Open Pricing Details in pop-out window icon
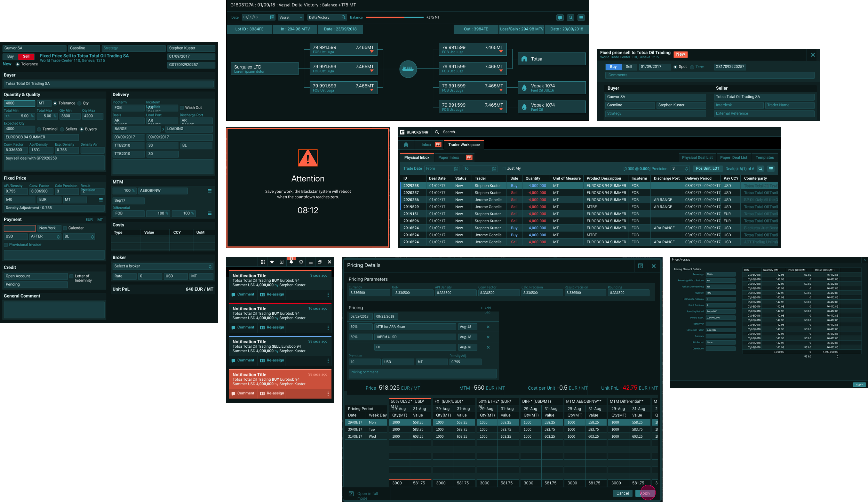Viewport: 868px width, 502px height. [640, 266]
